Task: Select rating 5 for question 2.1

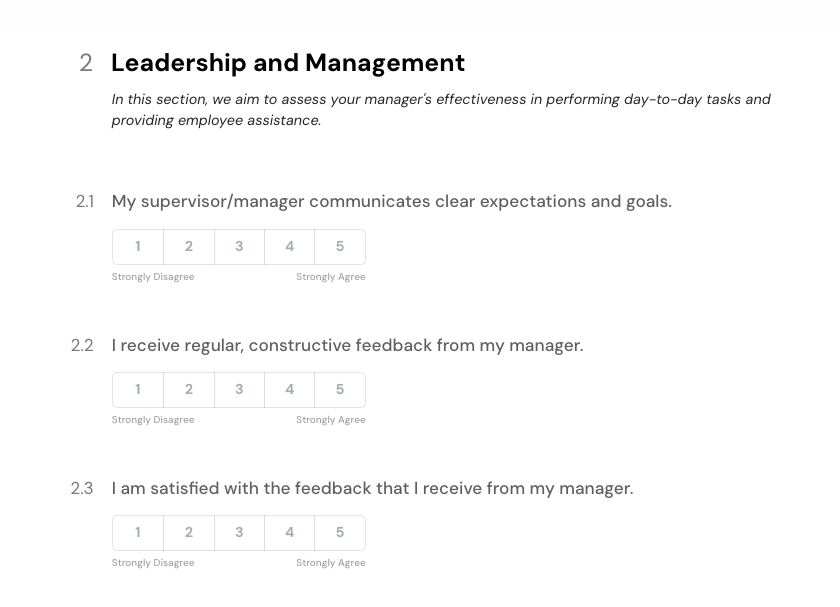Action: coord(340,246)
